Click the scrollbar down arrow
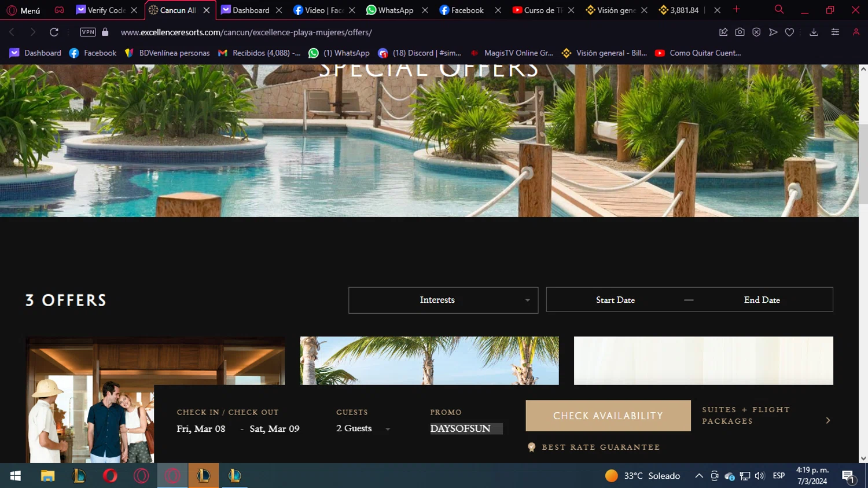868x488 pixels. 863,458
